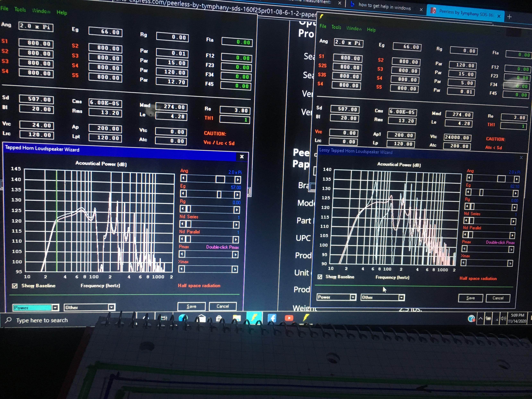532x399 pixels.
Task: Click 'Double-click Pmax' label in Tapped Horn wizard
Action: point(222,247)
